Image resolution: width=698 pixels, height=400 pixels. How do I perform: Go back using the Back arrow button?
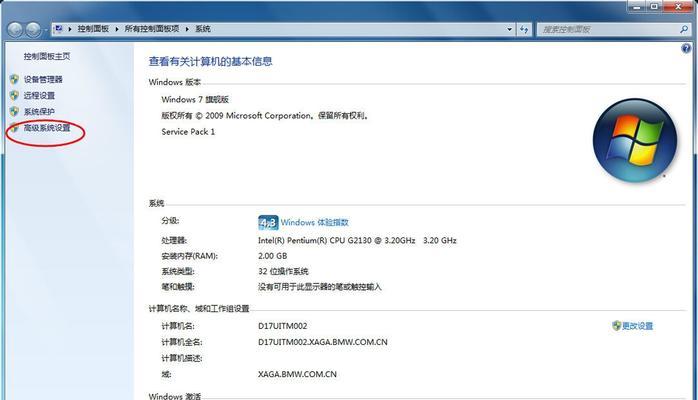(15, 30)
